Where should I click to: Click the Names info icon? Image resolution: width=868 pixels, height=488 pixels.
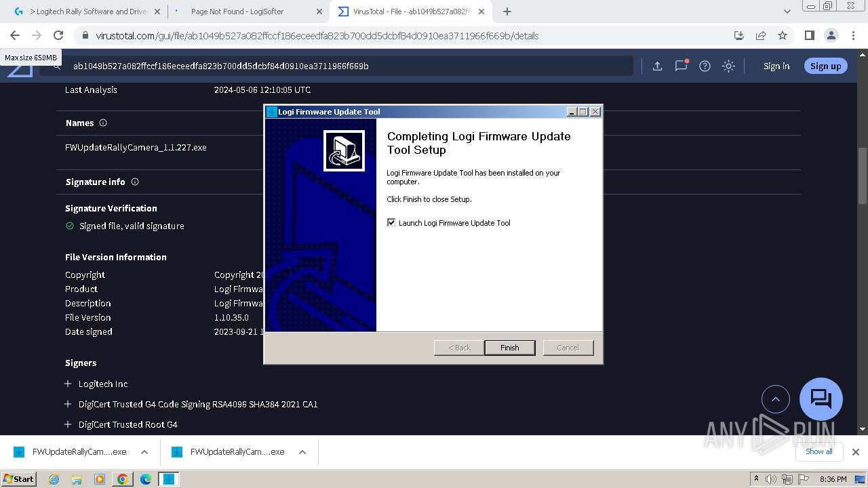103,123
